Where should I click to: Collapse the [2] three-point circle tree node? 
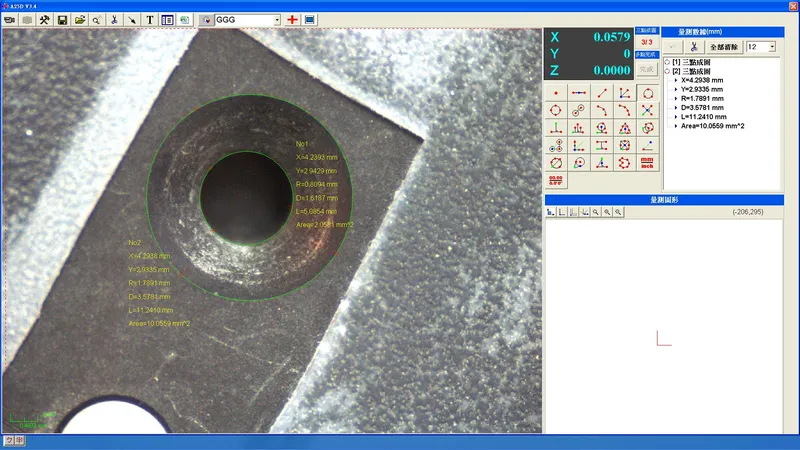coord(668,72)
